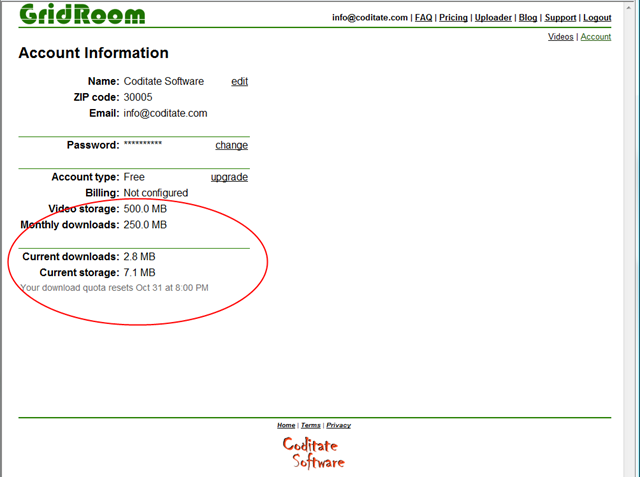Click change next to Password
This screenshot has height=477, width=640.
231,145
